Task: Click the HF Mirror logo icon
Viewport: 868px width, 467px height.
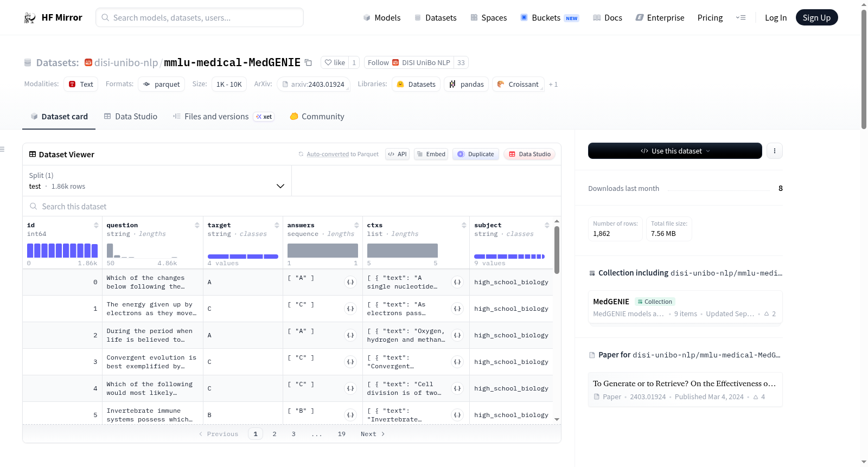Action: click(x=30, y=18)
